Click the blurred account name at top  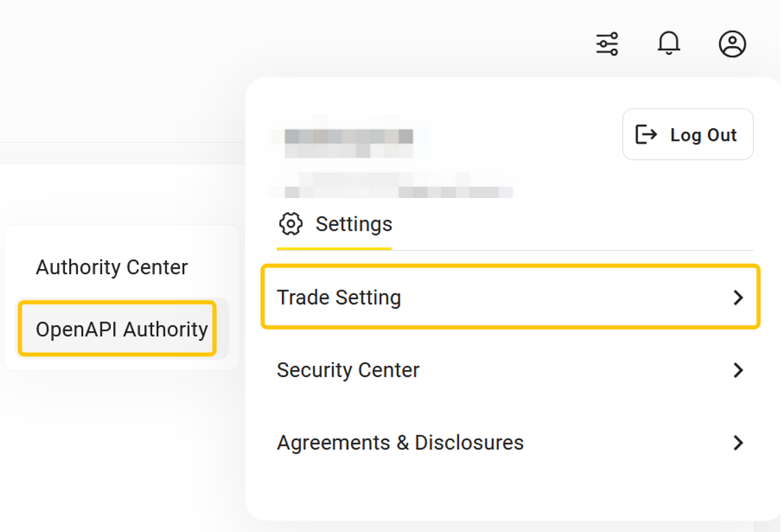click(349, 142)
